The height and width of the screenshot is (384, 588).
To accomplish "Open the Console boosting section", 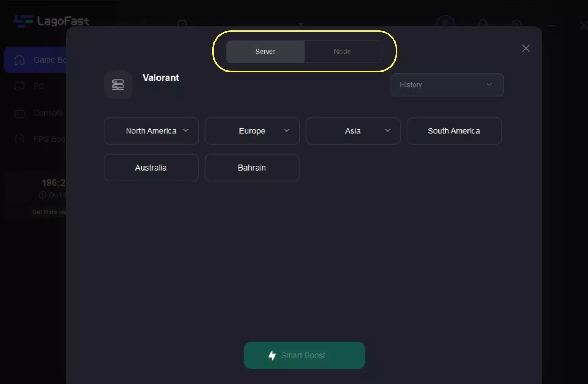I will tap(20, 113).
